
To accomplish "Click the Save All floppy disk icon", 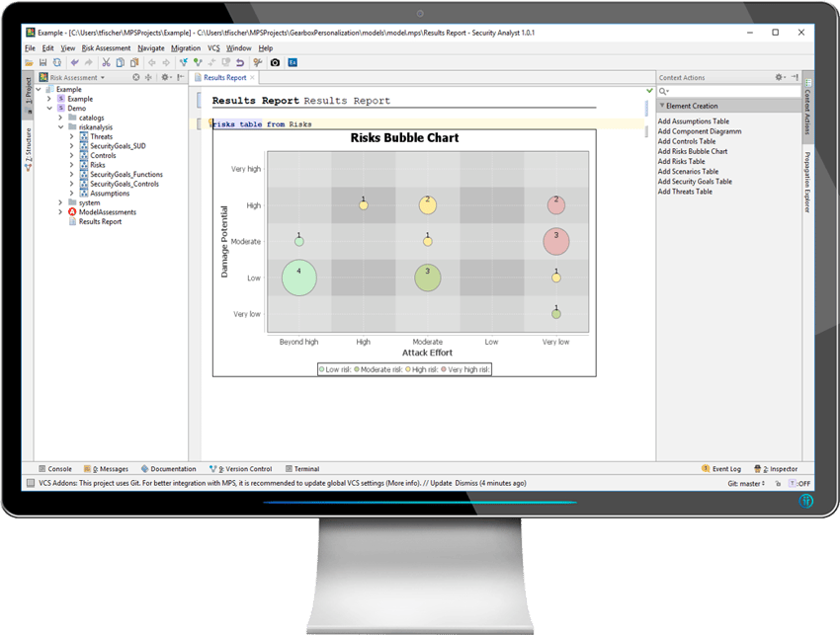I will [43, 62].
